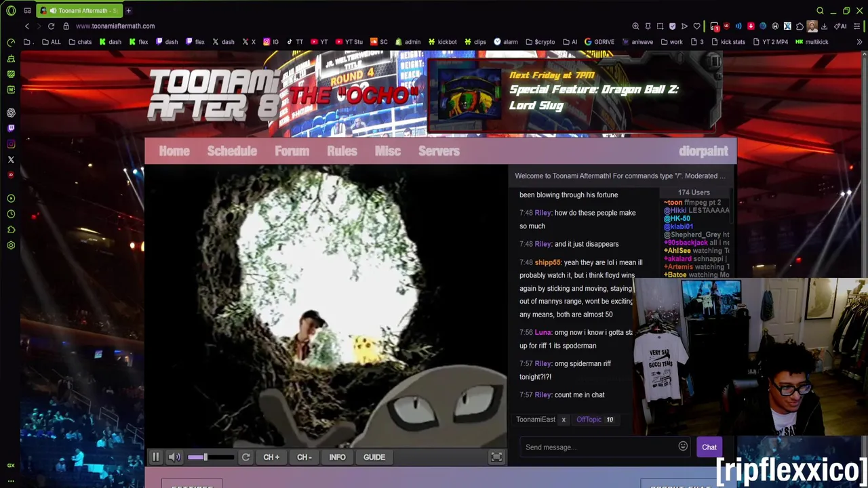Open the $crypto bookmarks folder

[540, 42]
